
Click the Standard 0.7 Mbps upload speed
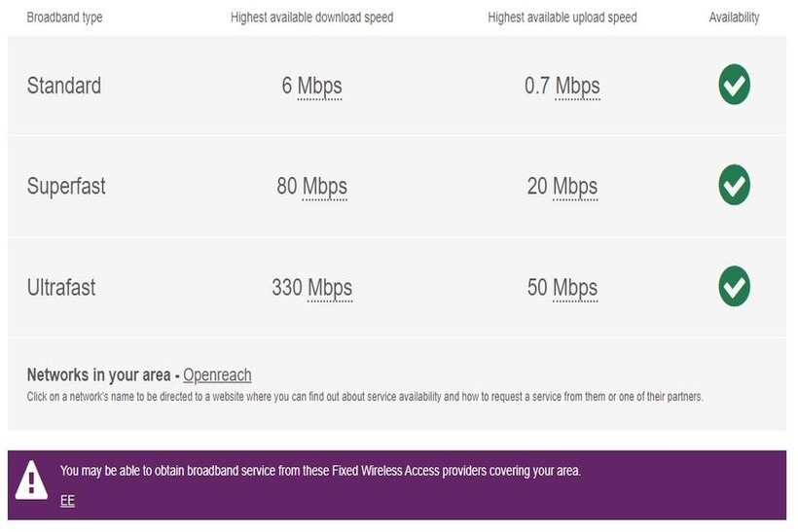coord(562,86)
